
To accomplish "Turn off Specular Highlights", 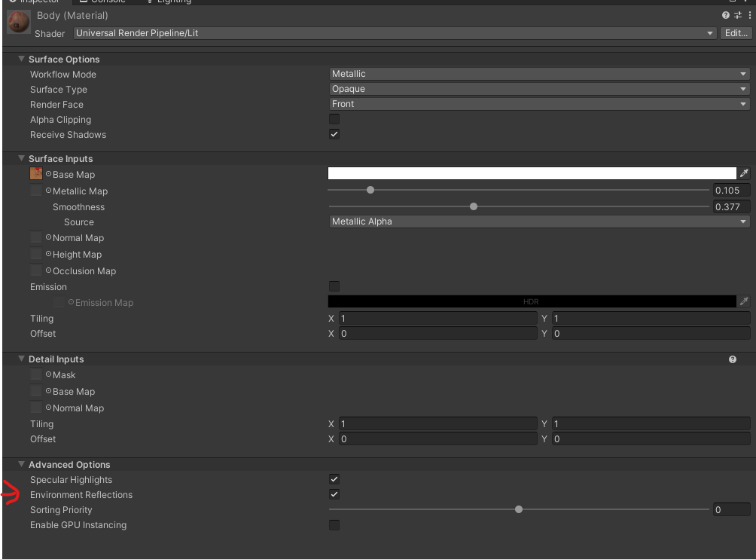I will tap(334, 479).
